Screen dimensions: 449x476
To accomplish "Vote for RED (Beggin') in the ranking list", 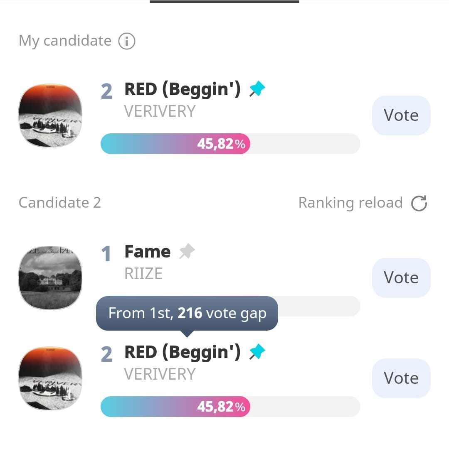I will click(401, 378).
